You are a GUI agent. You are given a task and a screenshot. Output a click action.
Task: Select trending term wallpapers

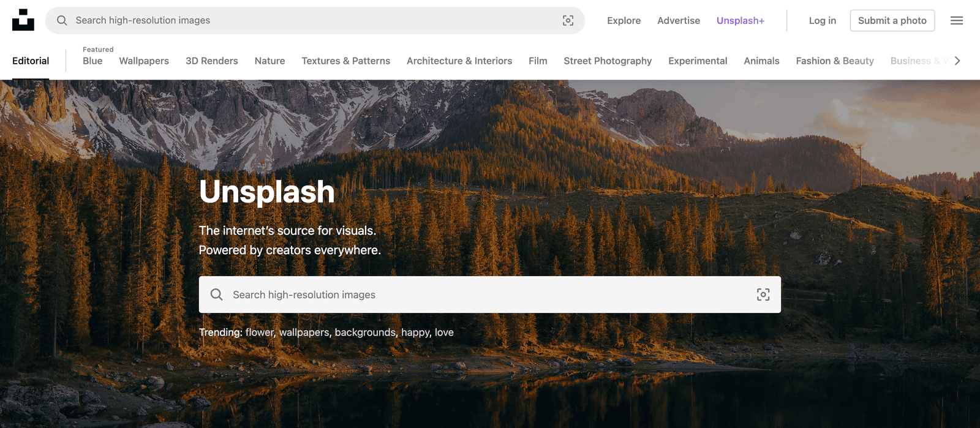click(x=305, y=332)
